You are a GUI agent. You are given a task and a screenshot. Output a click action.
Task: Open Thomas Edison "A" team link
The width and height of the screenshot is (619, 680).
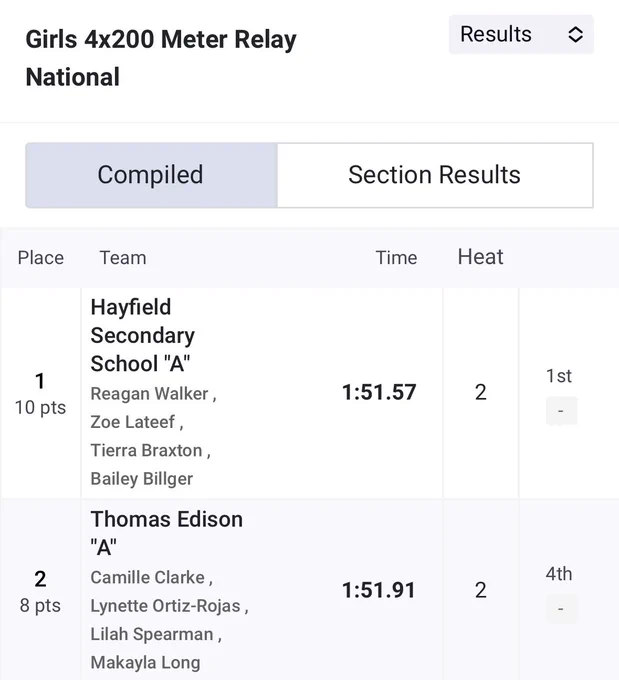(x=167, y=533)
